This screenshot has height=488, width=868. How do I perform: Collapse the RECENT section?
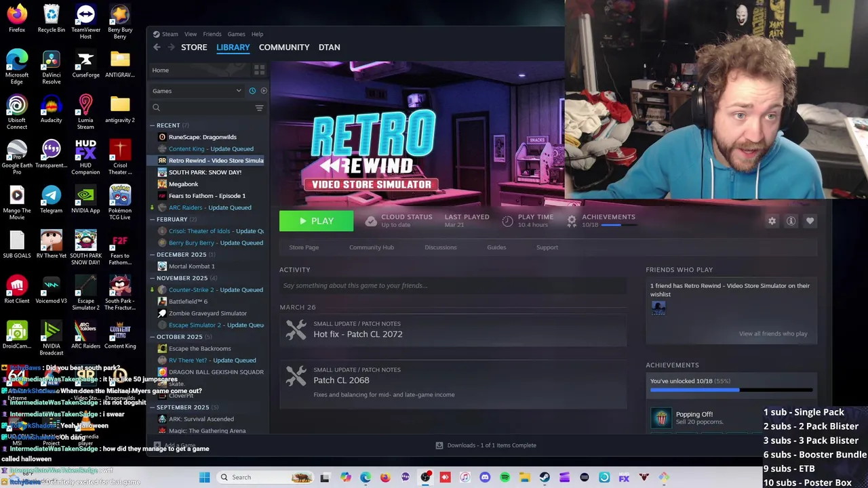click(x=153, y=125)
